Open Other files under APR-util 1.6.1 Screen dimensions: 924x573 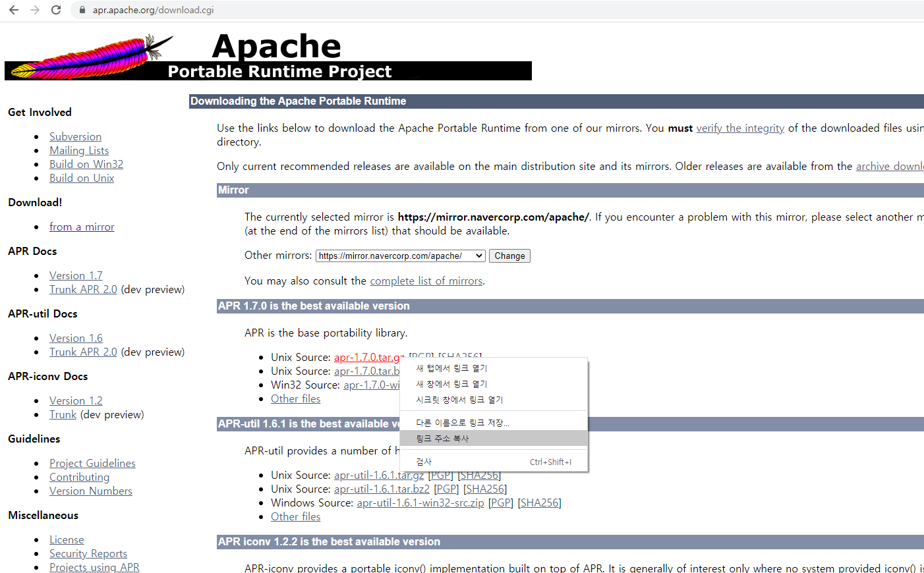[x=295, y=516]
